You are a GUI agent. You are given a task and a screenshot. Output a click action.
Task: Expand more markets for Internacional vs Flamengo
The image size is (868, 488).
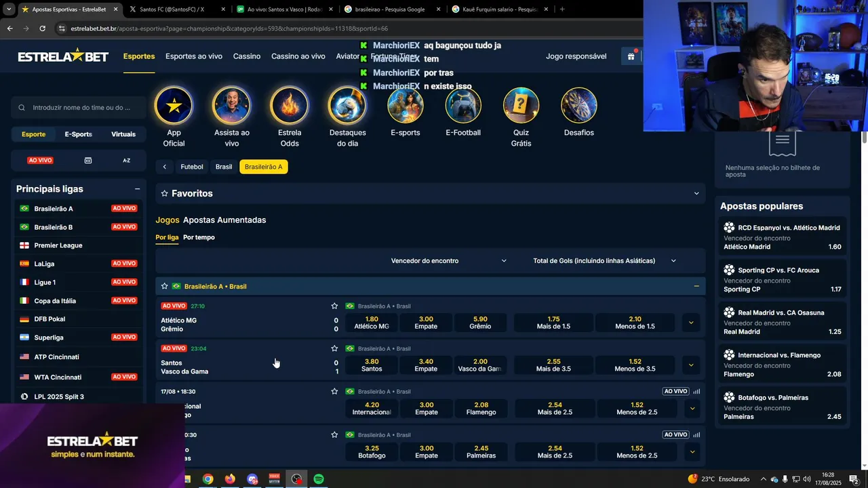(692, 409)
